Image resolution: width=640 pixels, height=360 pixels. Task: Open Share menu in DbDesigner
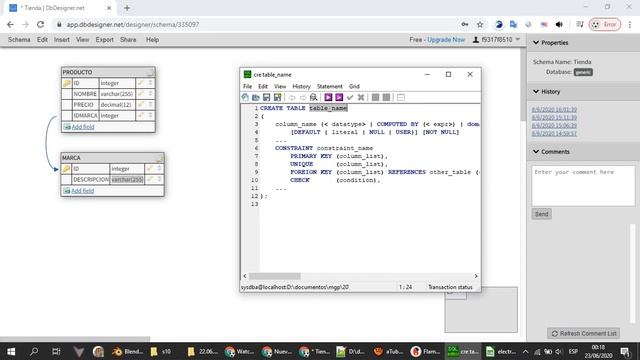pos(128,40)
